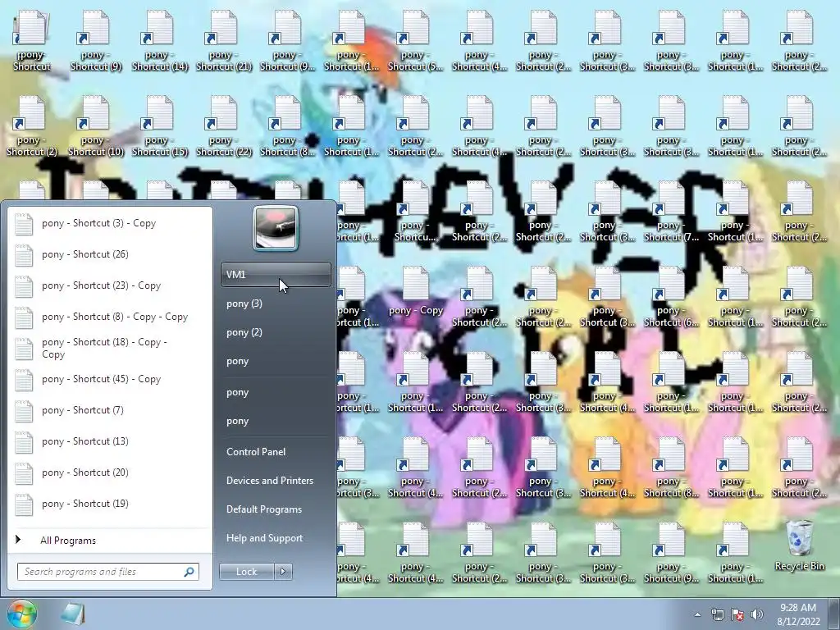Launch pony - Shortcut (18) - Copy - Copy

[x=110, y=348]
